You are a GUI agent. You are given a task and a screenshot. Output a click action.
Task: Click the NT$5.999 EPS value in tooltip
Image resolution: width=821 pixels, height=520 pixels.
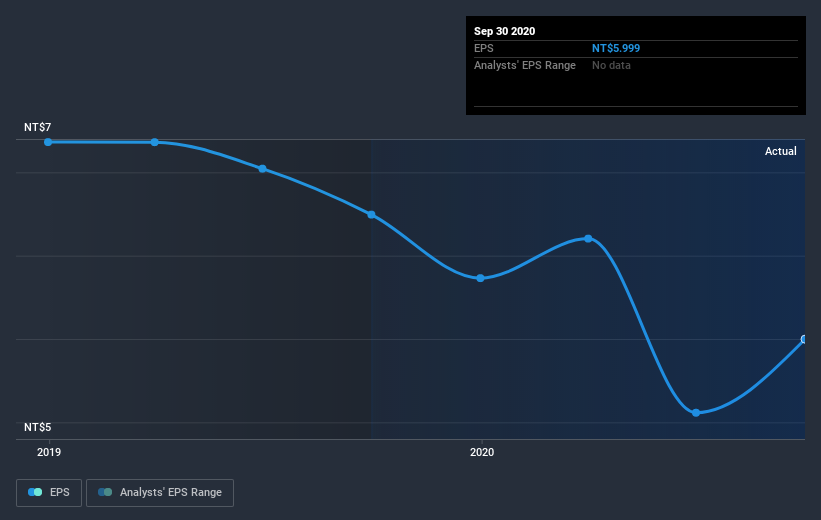point(616,48)
